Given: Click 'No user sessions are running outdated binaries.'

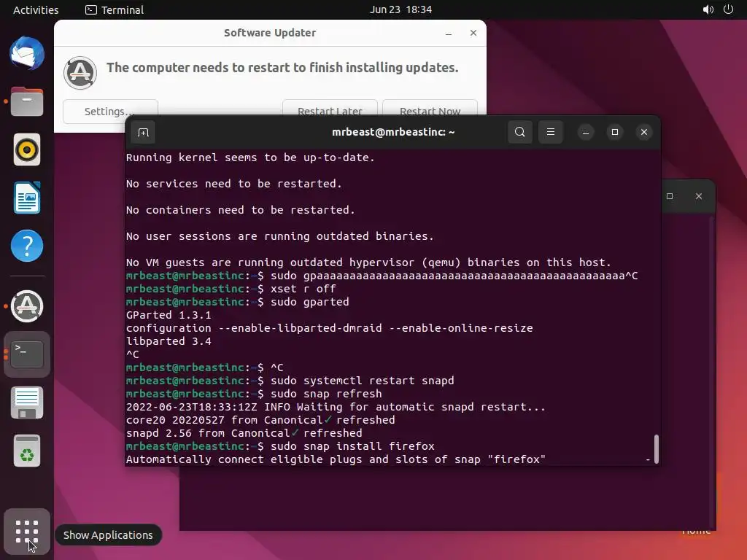Looking at the screenshot, I should pos(280,236).
